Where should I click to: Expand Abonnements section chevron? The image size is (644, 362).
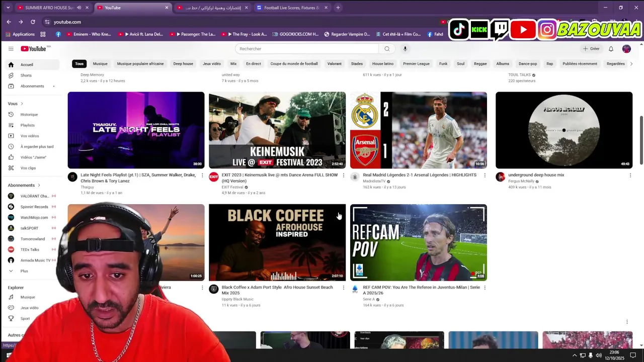click(39, 186)
